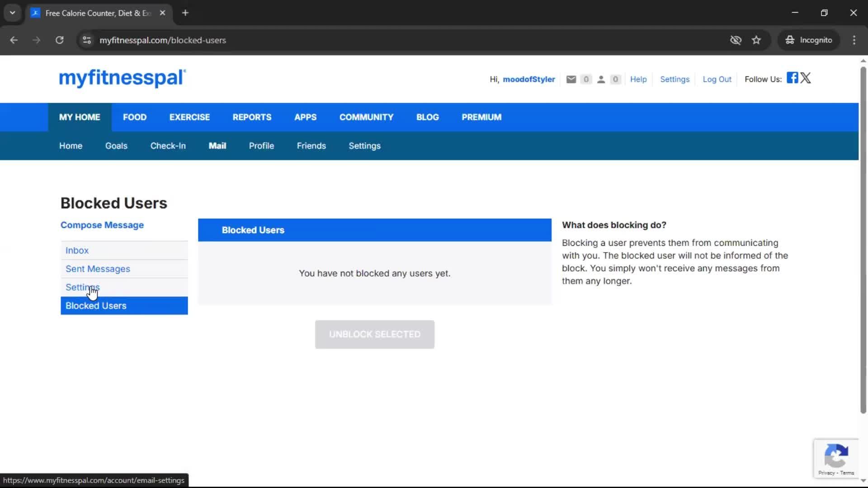Open the REPORTS main tab
This screenshot has width=868, height=488.
(x=252, y=117)
